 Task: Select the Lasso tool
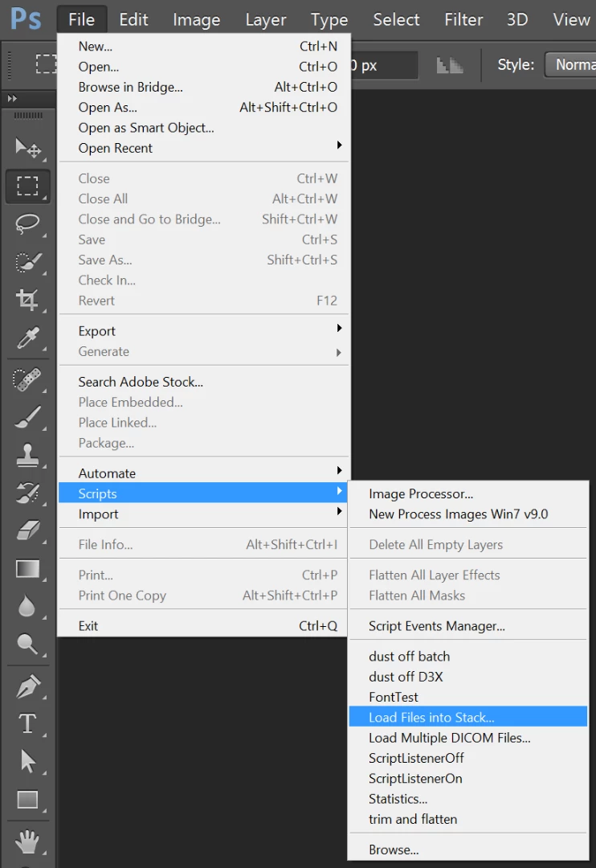27,223
